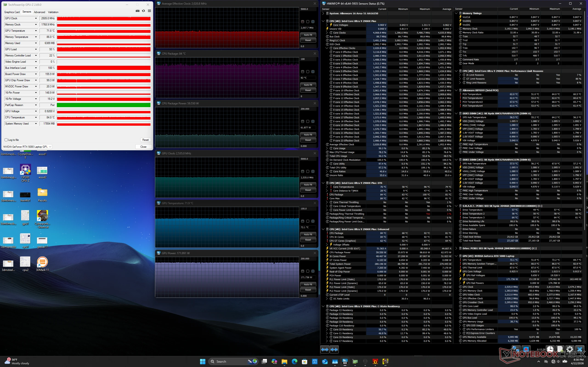Viewport: 588px width, 367px height.
Task: Toggle a checkbox on the GPU Temperature graph panel
Action: (x=302, y=221)
